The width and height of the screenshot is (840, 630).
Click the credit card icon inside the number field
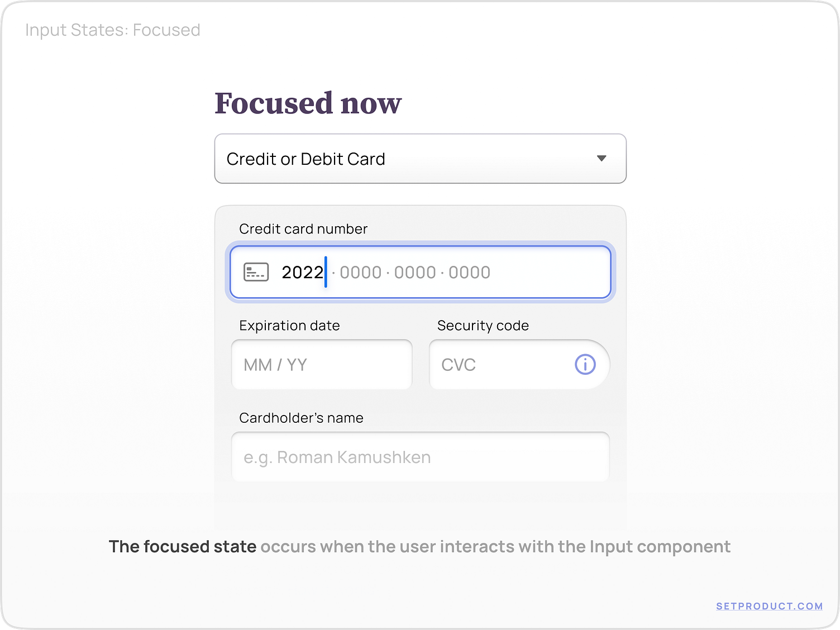(x=256, y=272)
